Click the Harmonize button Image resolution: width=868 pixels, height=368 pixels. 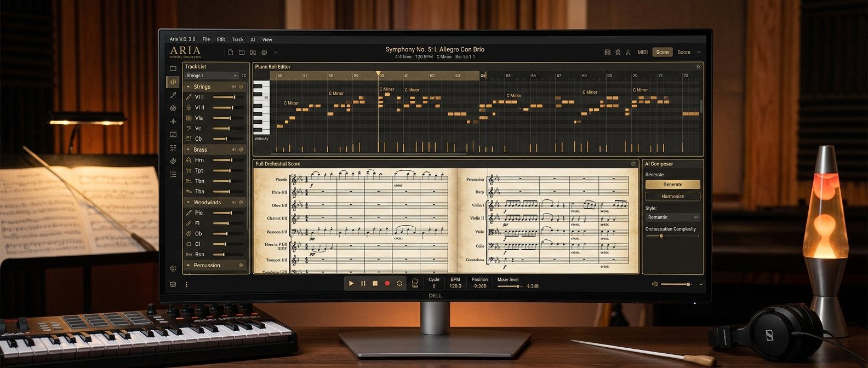[x=673, y=196]
